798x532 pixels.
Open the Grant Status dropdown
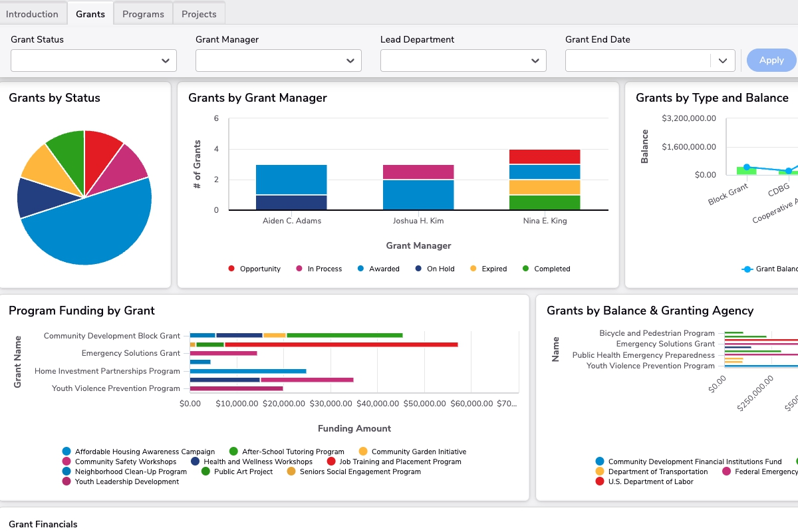94,61
